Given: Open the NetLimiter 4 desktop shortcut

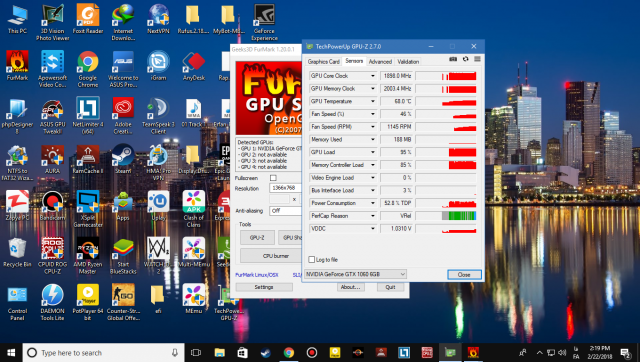Looking at the screenshot, I should tap(88, 116).
